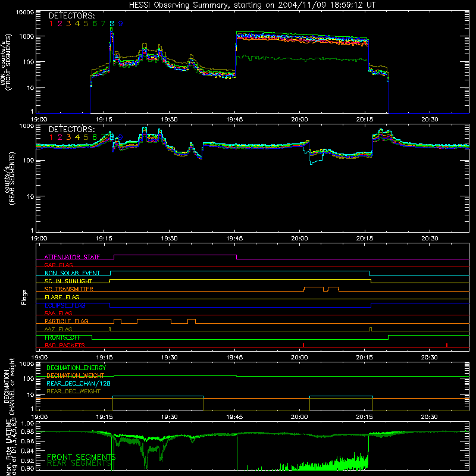Select red detector 1 in rear segments legend
476x476 pixels.
click(51, 137)
